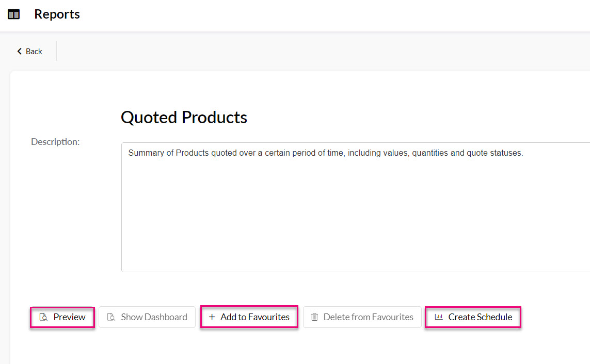This screenshot has width=590, height=364.
Task: Go back using the Back link
Action: [x=34, y=52]
